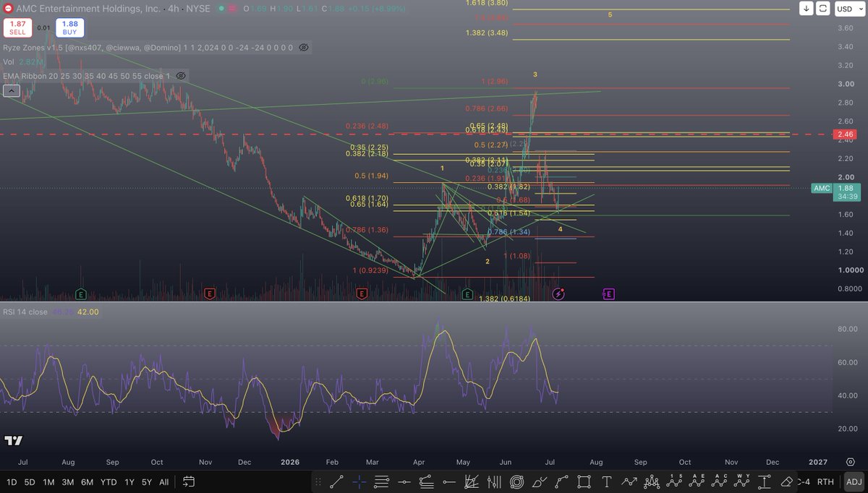
Task: Click the down-arrow button beside USD
Action: click(808, 9)
